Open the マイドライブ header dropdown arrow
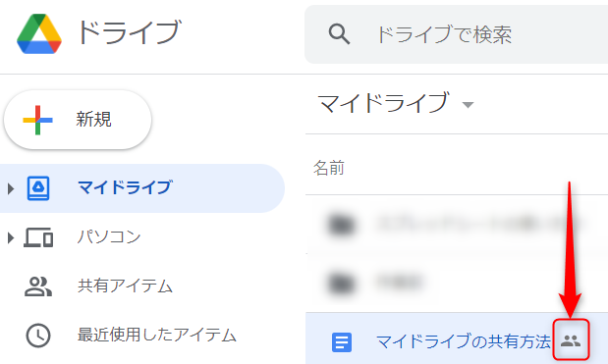Screen dimensions: 608x364 point(468,105)
